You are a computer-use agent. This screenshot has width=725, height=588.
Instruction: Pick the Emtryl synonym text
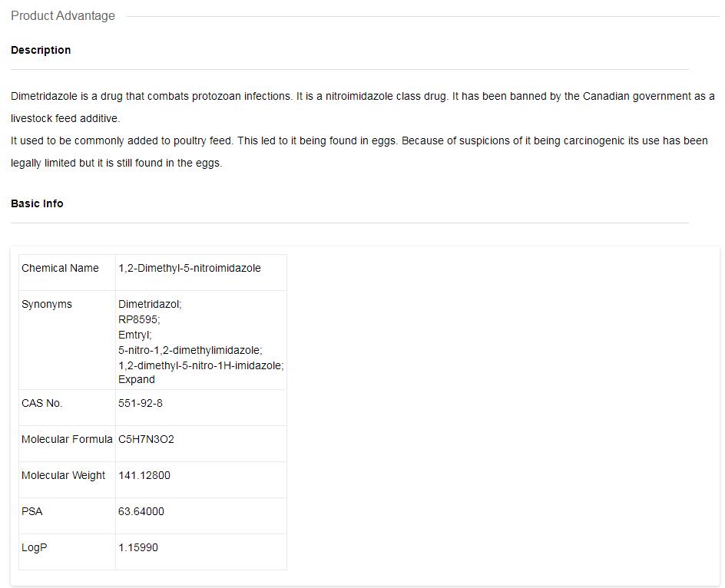tap(135, 335)
